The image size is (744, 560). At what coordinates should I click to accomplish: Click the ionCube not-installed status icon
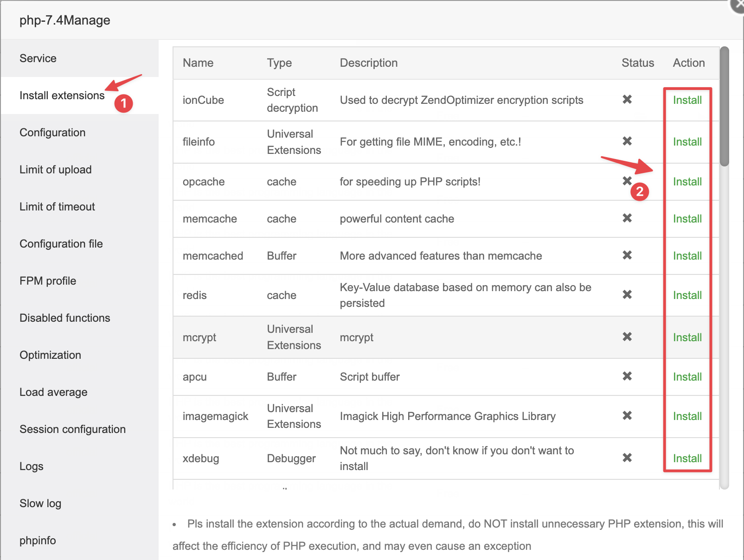[x=627, y=99]
